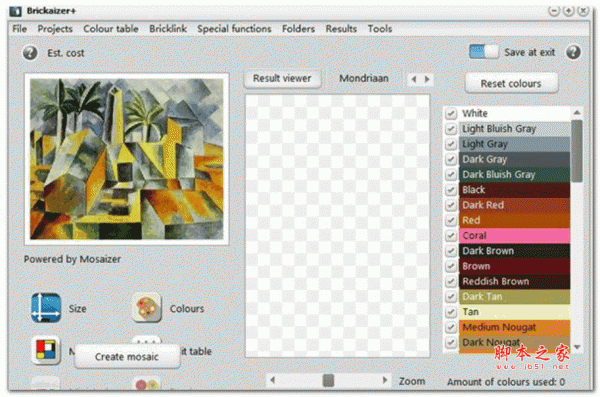Select the Coral colour swatch
The height and width of the screenshot is (397, 600).
[x=515, y=236]
